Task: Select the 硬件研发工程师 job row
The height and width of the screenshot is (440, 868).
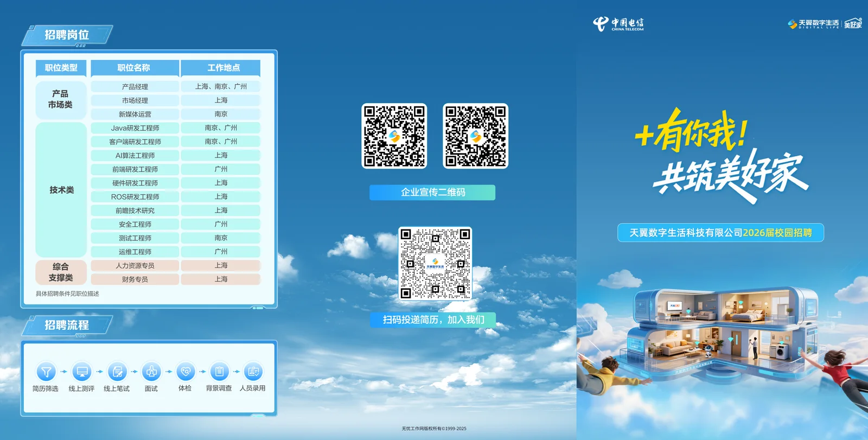Action: [176, 183]
